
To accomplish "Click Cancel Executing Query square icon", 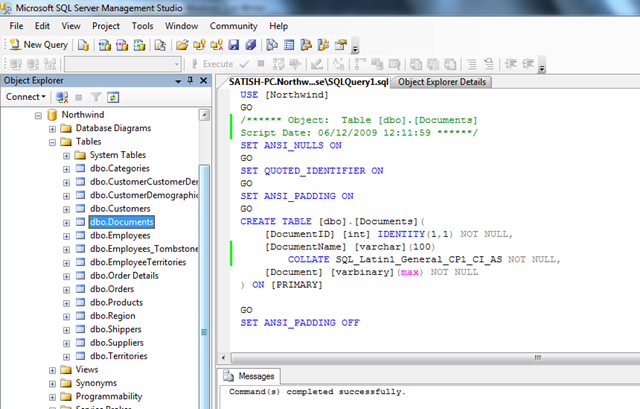I will click(261, 64).
